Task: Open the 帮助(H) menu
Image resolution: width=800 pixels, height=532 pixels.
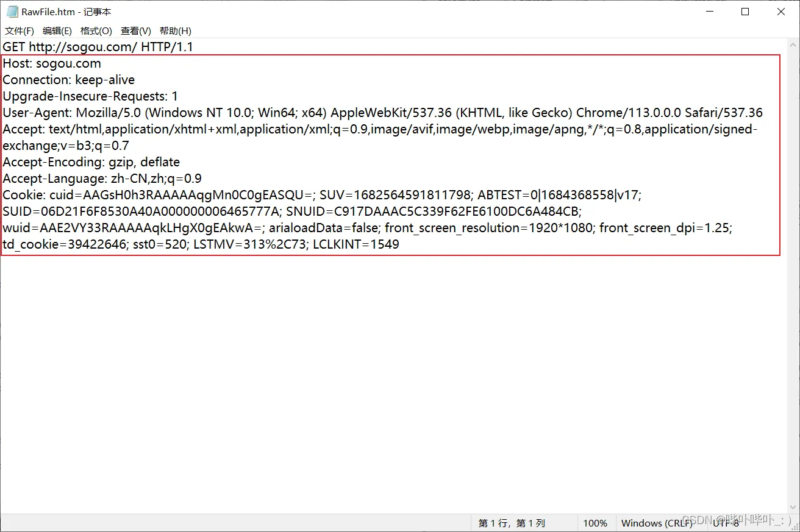Action: (x=176, y=30)
